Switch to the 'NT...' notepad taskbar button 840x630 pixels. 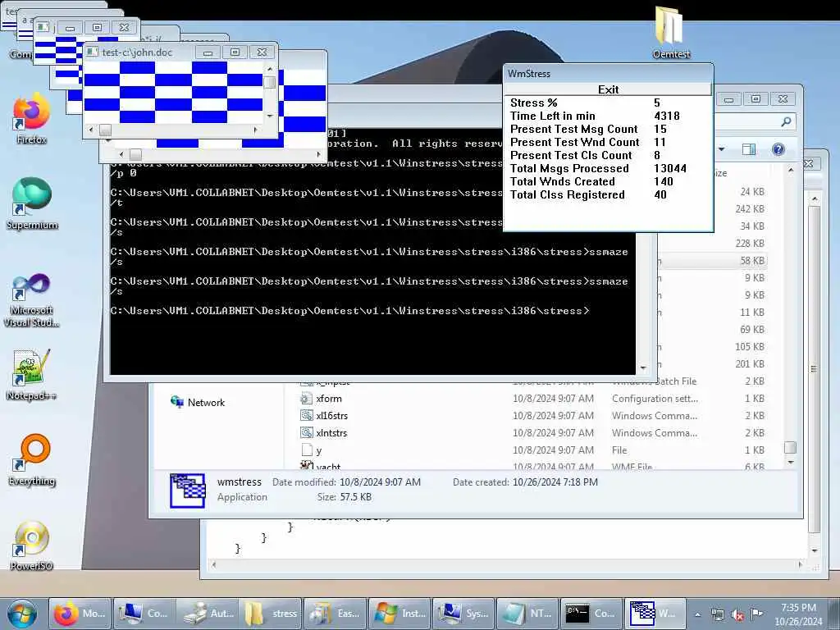[526, 614]
